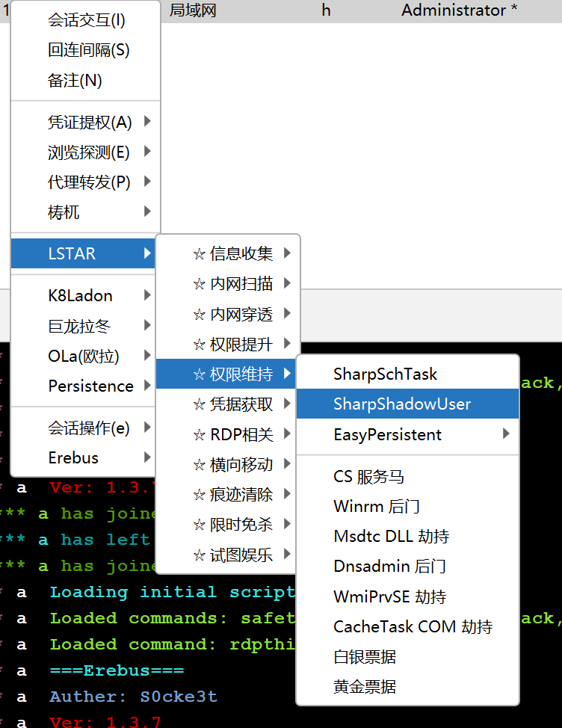Expand the 凭证提权(A) submenu
The image size is (562, 728).
pos(86,122)
